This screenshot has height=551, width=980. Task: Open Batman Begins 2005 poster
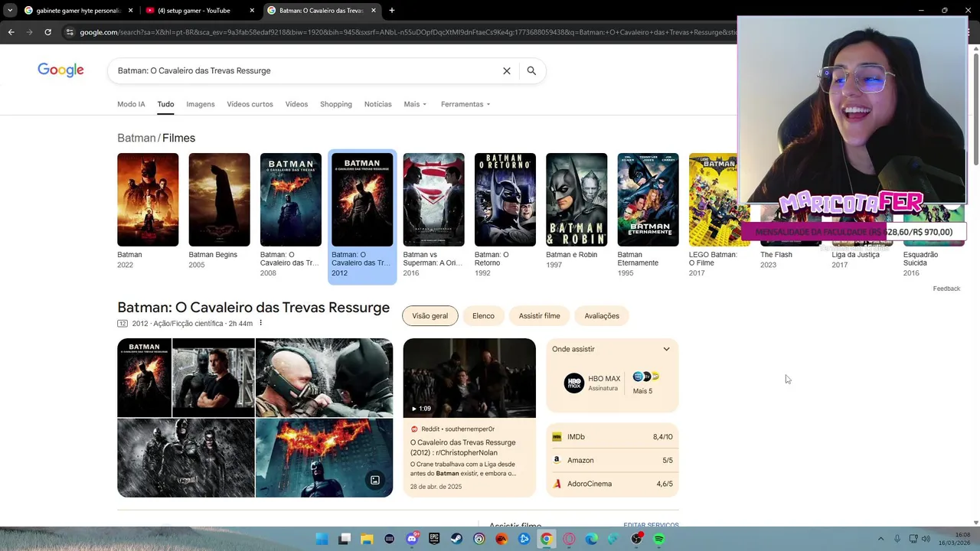click(219, 200)
